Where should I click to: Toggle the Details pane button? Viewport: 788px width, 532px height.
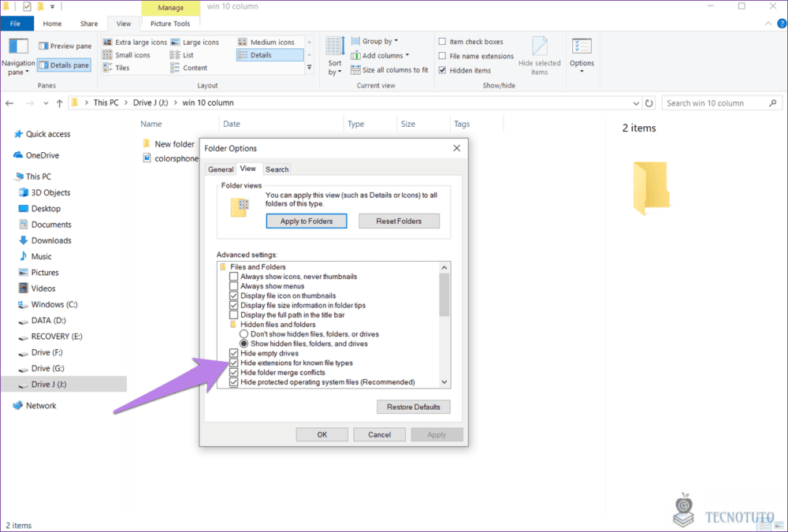65,65
